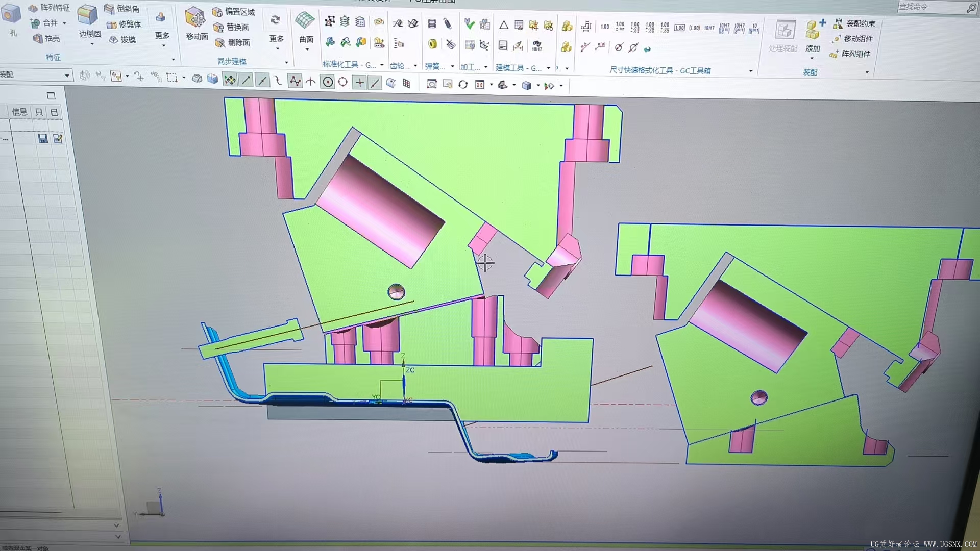Click the Fit view icon in the view toolbar

pyautogui.click(x=432, y=84)
